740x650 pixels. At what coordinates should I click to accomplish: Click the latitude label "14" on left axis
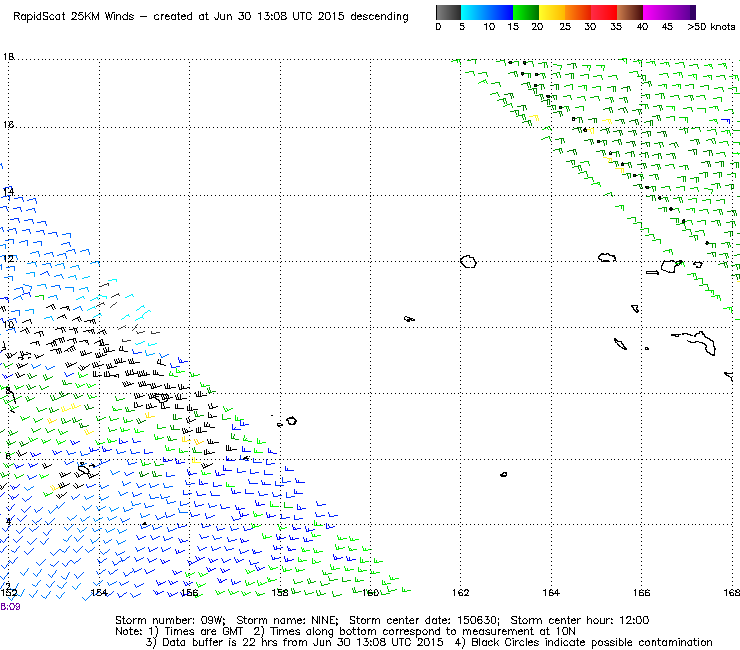[x=8, y=192]
